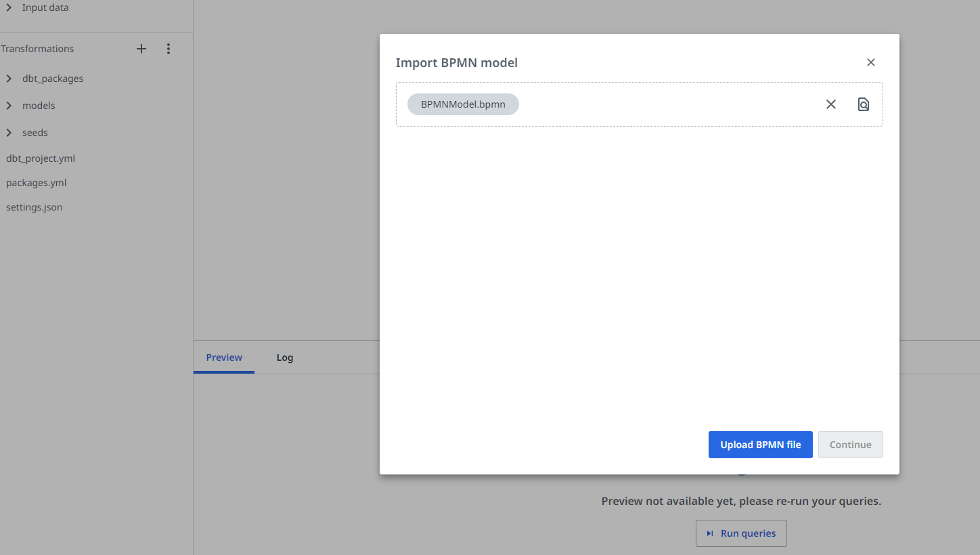This screenshot has width=980, height=555.
Task: Select the BPMNModel.bpmn file chip
Action: point(463,104)
